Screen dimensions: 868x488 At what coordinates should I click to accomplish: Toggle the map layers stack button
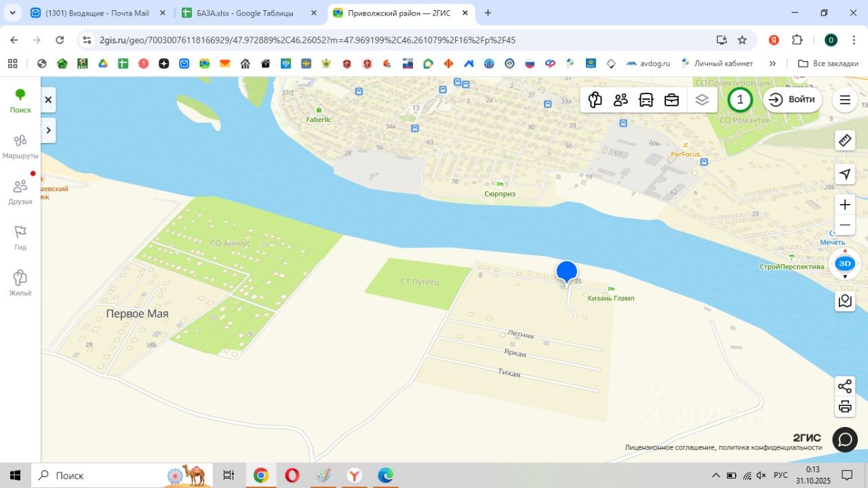point(702,100)
